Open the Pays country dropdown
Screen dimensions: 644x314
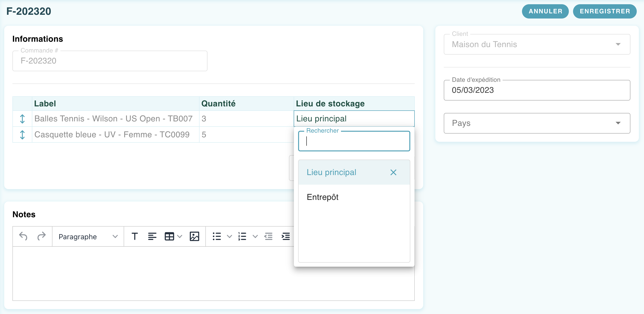pos(537,123)
